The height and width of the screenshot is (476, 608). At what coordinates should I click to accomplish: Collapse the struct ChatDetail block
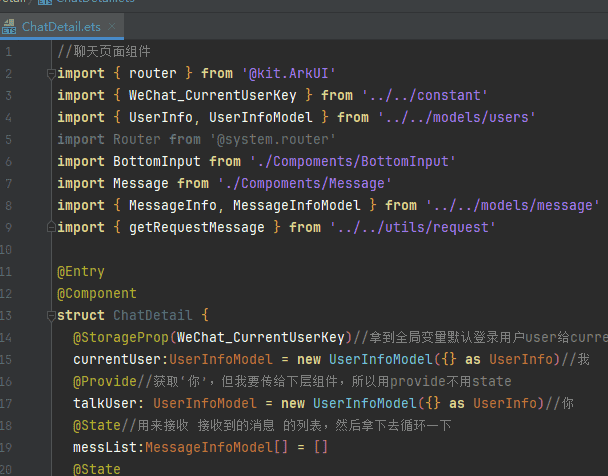click(x=50, y=316)
